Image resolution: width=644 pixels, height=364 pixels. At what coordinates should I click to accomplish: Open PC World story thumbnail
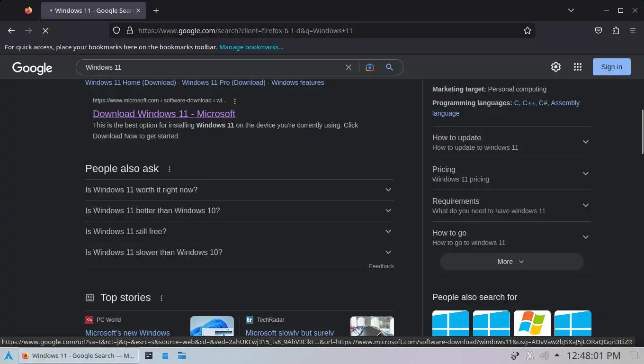[212, 326]
